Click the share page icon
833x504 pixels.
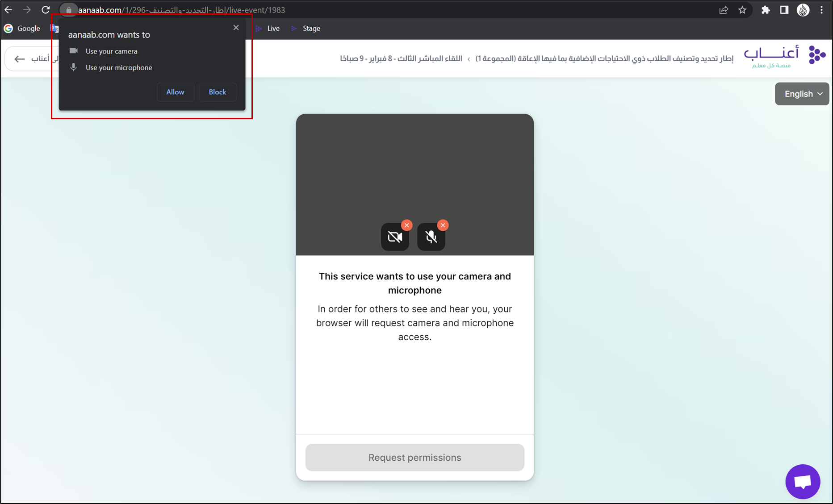pos(724,10)
